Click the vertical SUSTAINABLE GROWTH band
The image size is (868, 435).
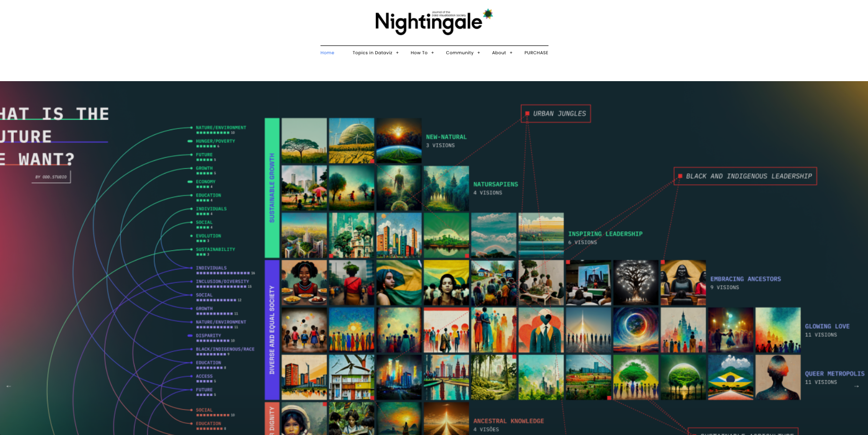tap(272, 188)
